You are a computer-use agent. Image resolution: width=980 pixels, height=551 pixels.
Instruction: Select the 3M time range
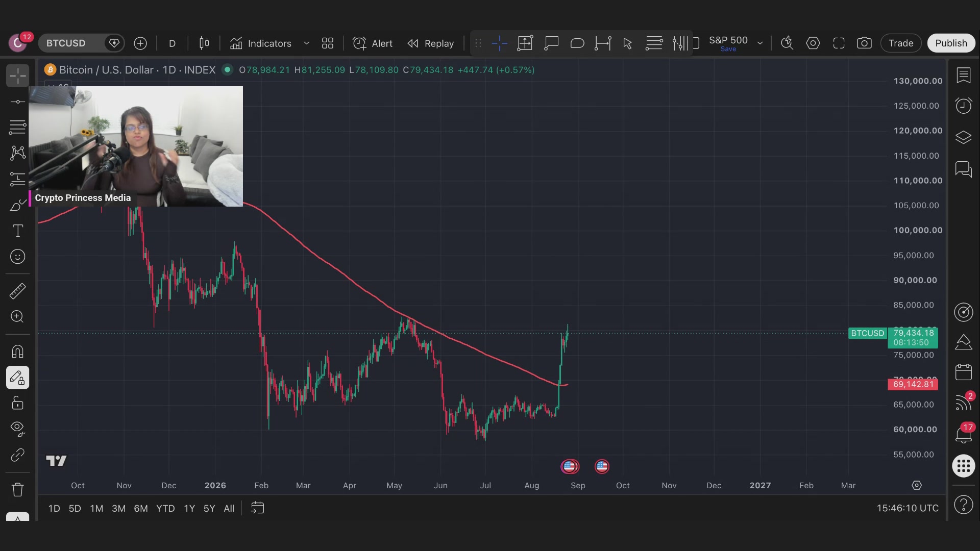[x=118, y=509]
